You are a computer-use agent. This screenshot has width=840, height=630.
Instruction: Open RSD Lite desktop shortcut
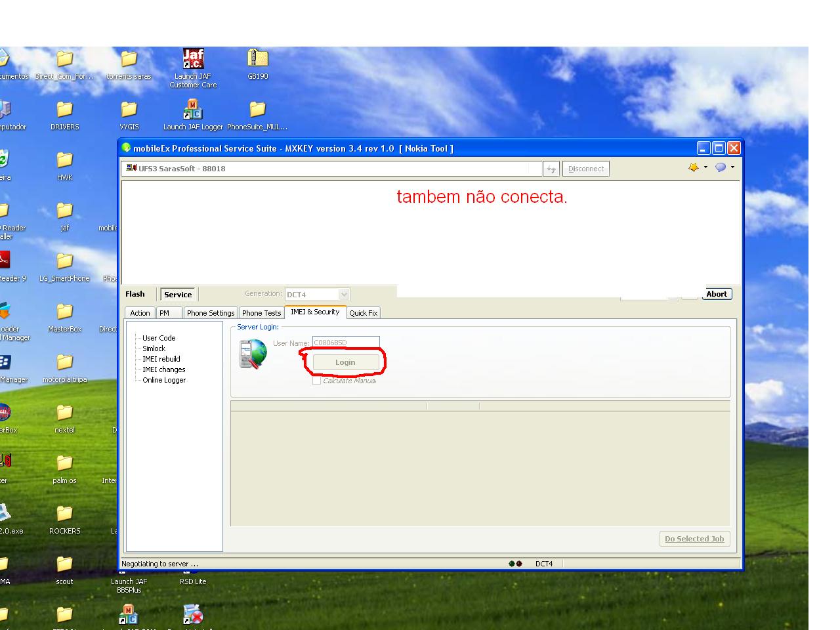[x=193, y=566]
